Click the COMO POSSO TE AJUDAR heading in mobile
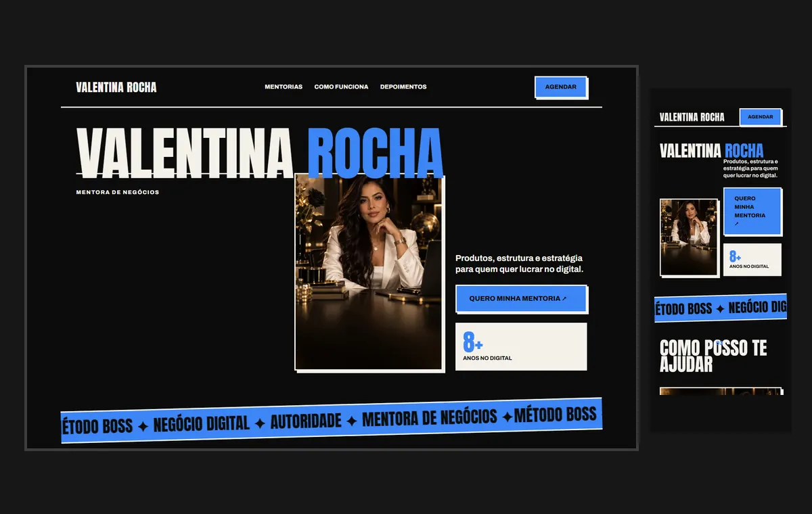The height and width of the screenshot is (514, 812). click(713, 356)
